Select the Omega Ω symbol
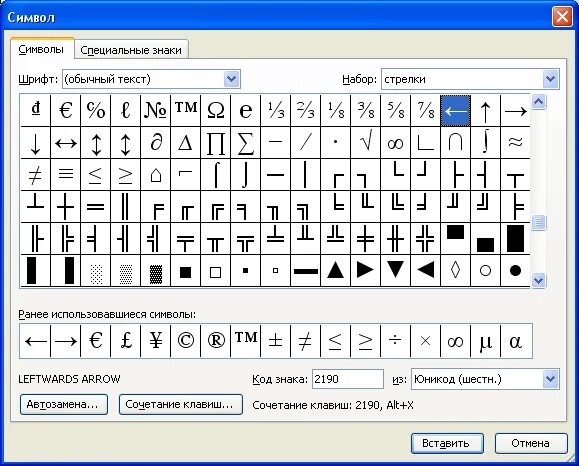 click(x=216, y=110)
